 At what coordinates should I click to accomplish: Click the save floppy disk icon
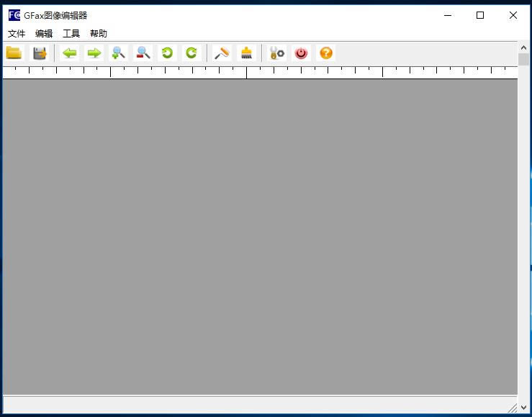(40, 53)
